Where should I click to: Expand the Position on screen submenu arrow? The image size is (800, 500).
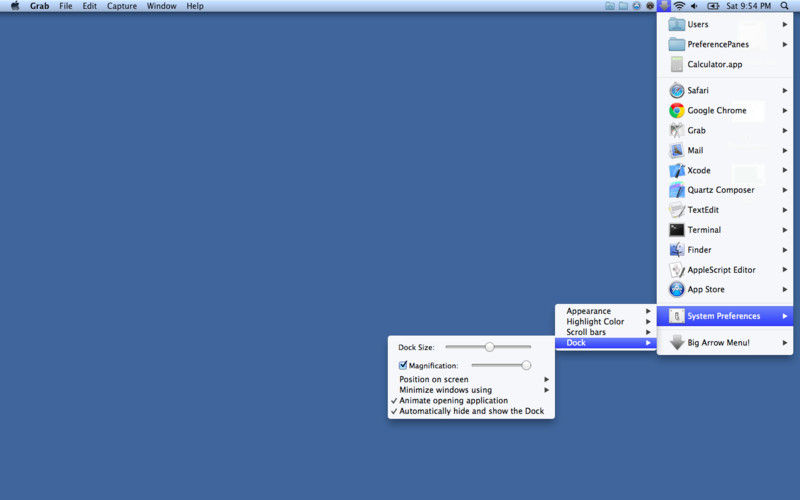point(546,379)
